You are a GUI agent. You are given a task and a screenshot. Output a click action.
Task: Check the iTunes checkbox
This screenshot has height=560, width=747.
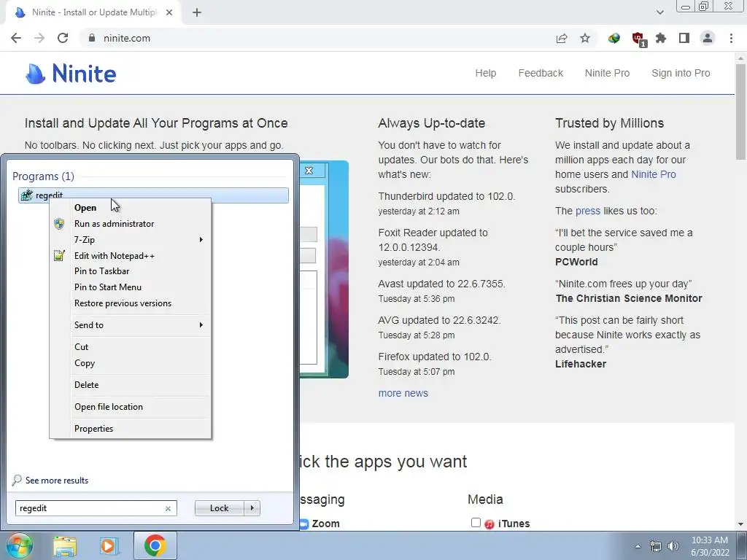[476, 523]
